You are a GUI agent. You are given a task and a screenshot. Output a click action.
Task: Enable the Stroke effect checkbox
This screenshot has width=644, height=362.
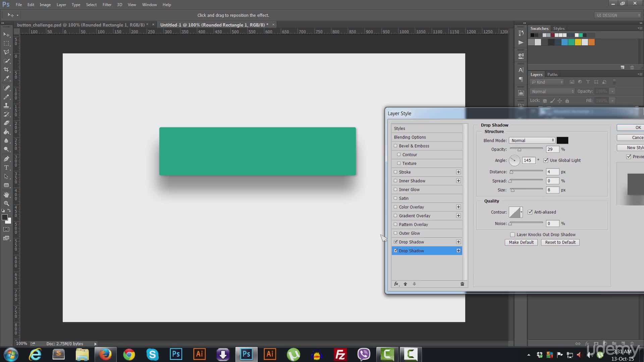point(395,172)
